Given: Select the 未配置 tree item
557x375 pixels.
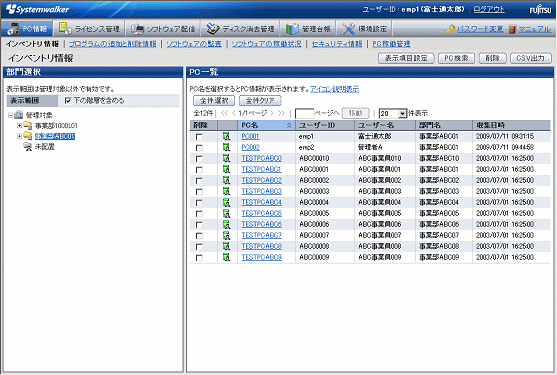Looking at the screenshot, I should tap(45, 147).
